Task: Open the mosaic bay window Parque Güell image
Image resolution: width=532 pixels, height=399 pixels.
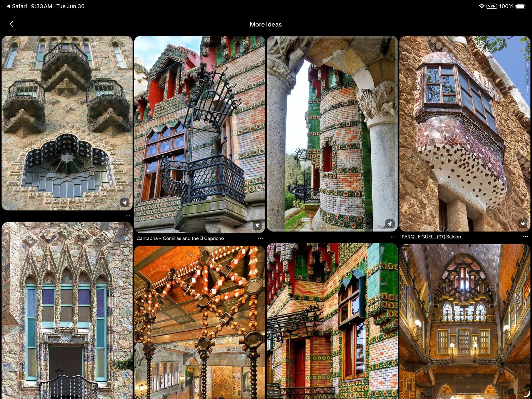Action: [465, 133]
